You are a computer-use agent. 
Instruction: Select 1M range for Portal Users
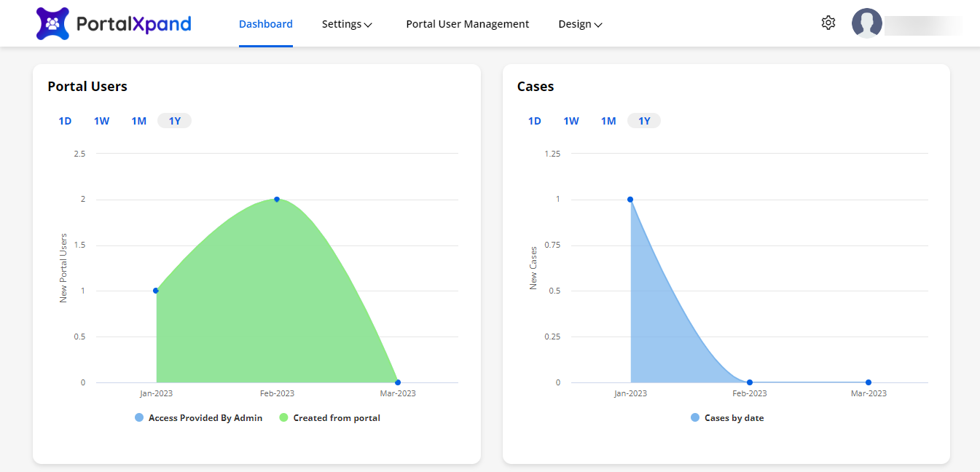[138, 121]
